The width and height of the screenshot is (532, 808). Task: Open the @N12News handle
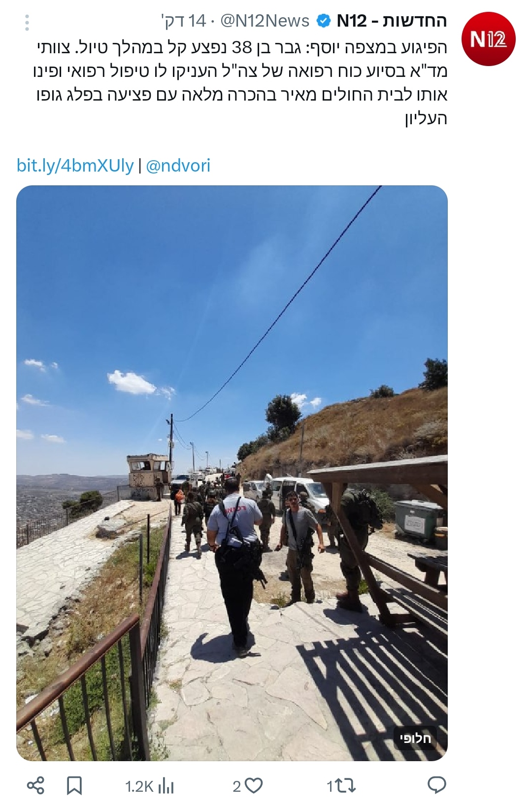click(x=265, y=21)
